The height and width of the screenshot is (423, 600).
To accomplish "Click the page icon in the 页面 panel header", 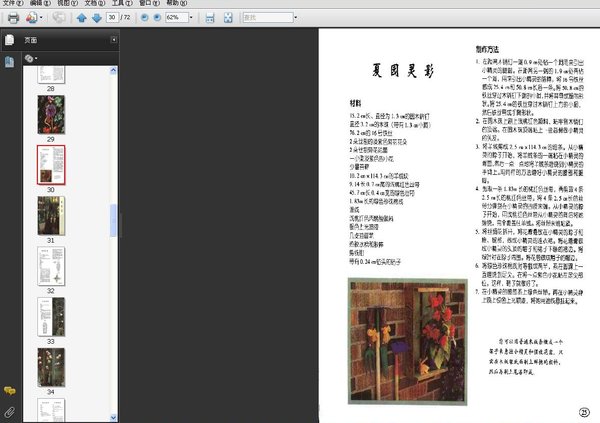I will pyautogui.click(x=10, y=40).
